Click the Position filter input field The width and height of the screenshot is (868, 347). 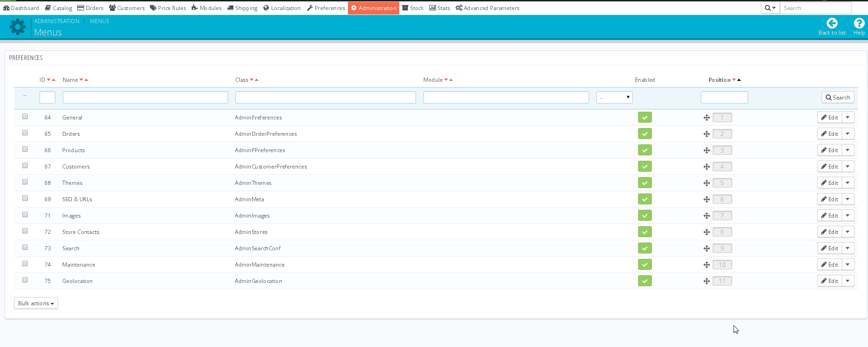click(724, 98)
